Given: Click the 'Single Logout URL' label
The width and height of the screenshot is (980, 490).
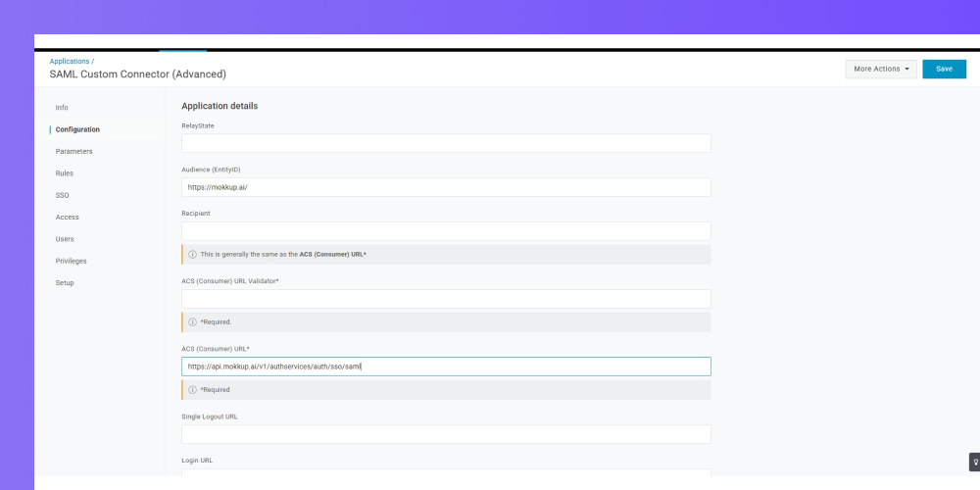Looking at the screenshot, I should pyautogui.click(x=210, y=416).
